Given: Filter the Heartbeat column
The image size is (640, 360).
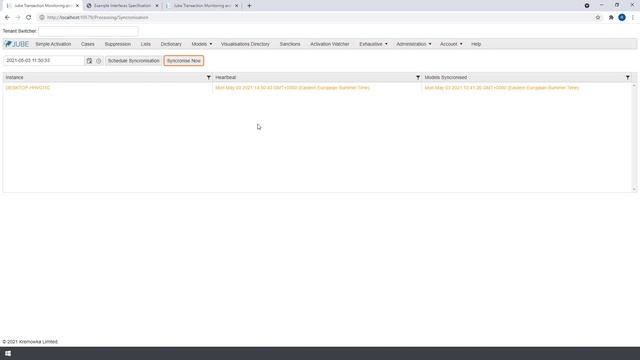Looking at the screenshot, I should point(418,77).
